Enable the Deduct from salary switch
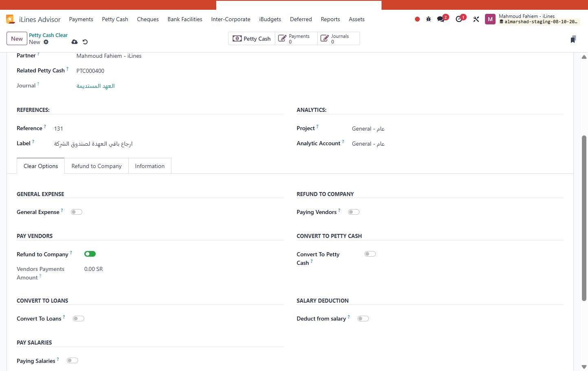The height and width of the screenshot is (371, 588). point(363,319)
